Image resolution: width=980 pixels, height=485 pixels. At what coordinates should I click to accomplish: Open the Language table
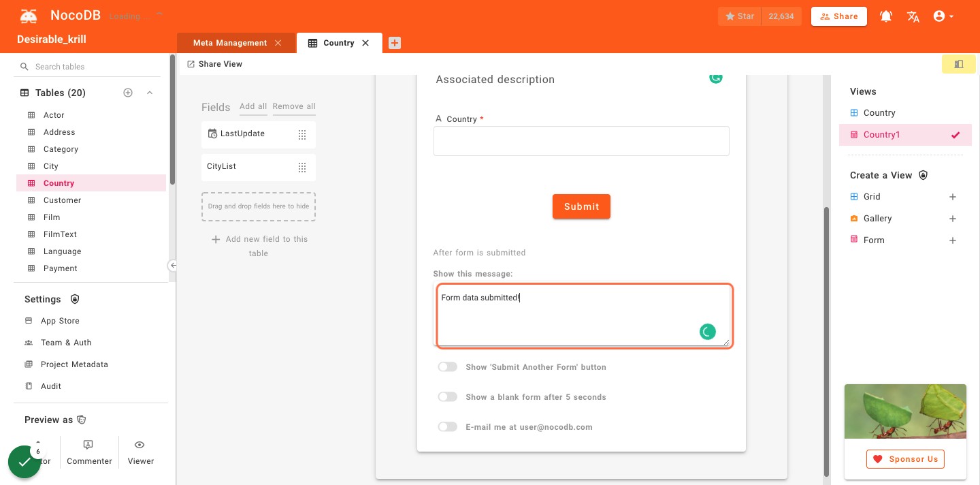[91, 251]
